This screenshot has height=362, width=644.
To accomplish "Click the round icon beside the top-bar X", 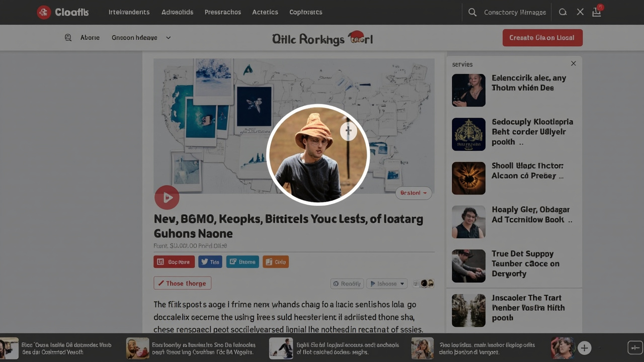I will tap(563, 12).
